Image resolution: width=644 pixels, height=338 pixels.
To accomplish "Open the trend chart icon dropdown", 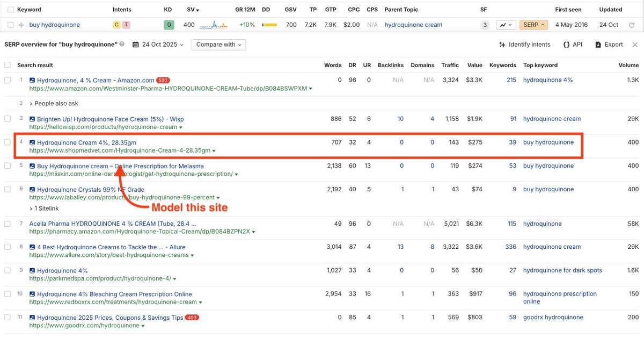I will pos(506,25).
